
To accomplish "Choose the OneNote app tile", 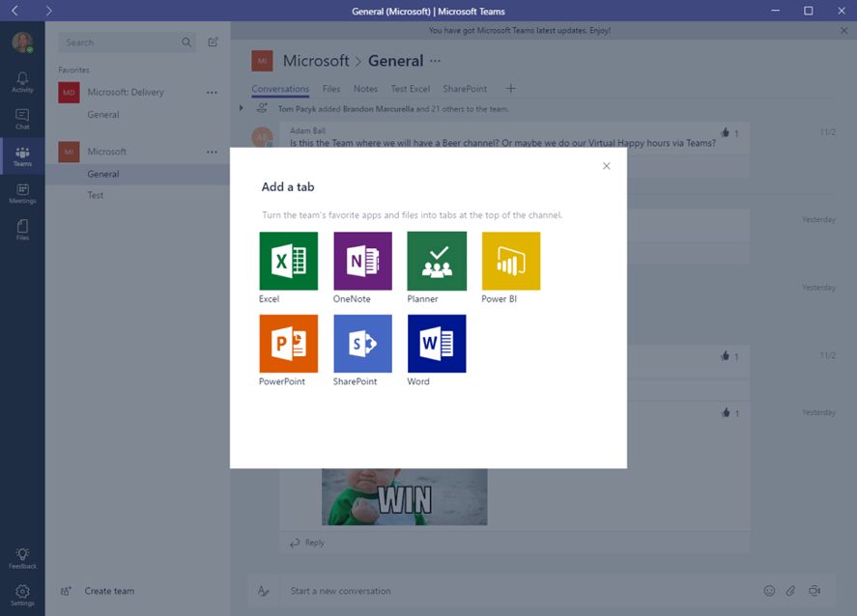I will (x=363, y=261).
